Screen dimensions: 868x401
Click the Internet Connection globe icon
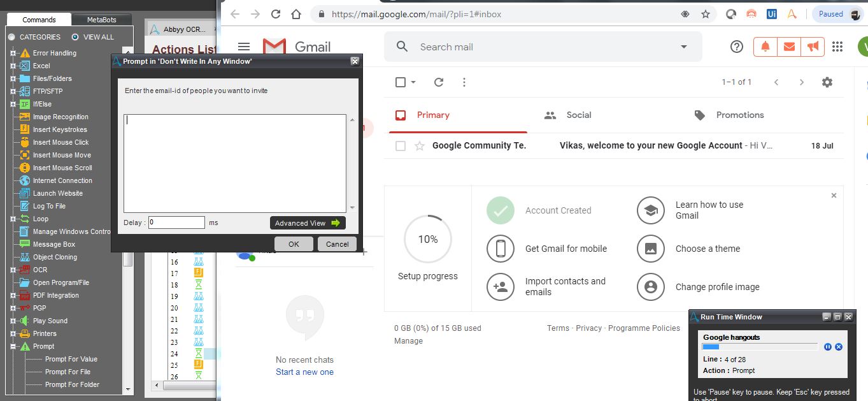point(25,180)
